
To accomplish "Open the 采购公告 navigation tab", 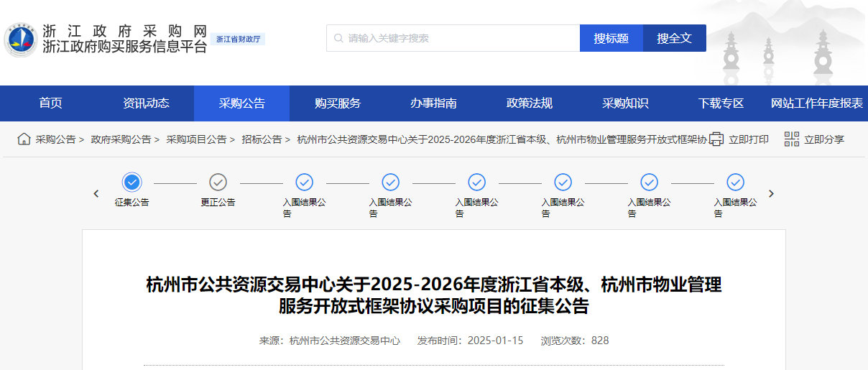I will (241, 103).
